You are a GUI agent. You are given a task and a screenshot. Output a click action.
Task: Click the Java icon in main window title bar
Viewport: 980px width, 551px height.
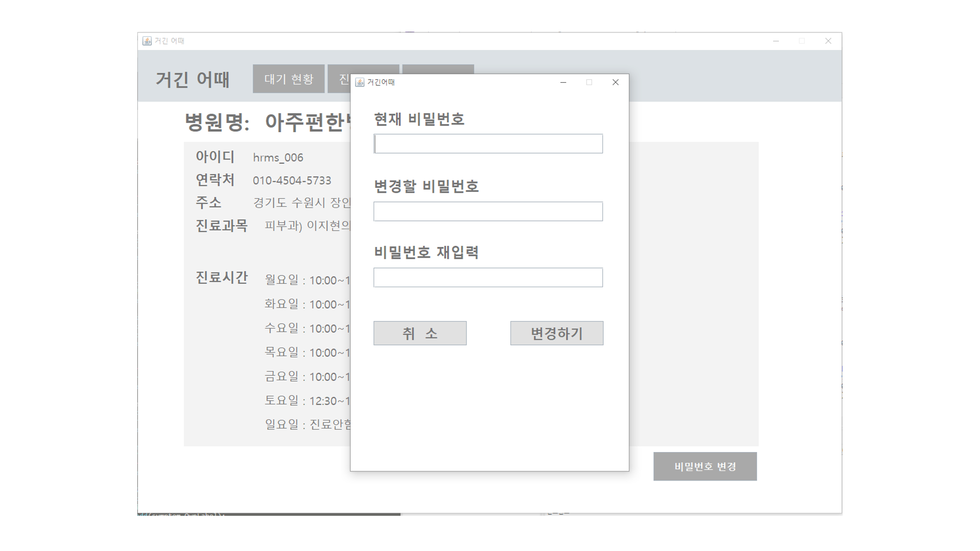point(147,41)
